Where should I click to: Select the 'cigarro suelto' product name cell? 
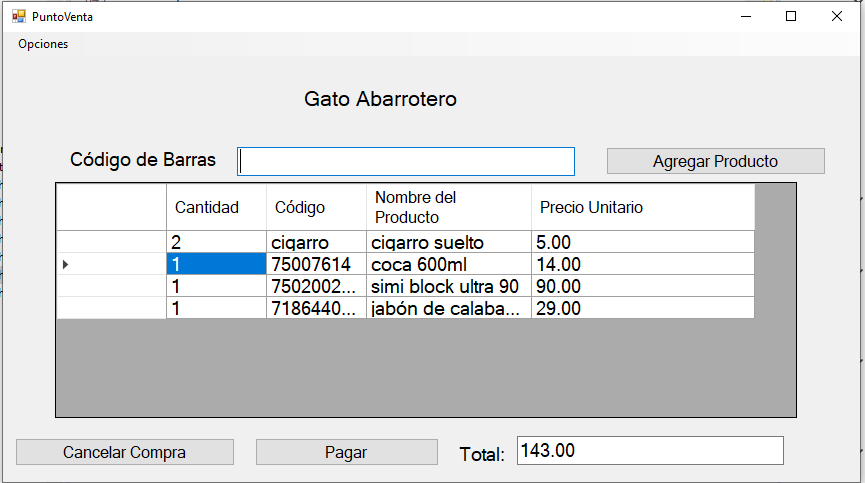[x=448, y=242]
